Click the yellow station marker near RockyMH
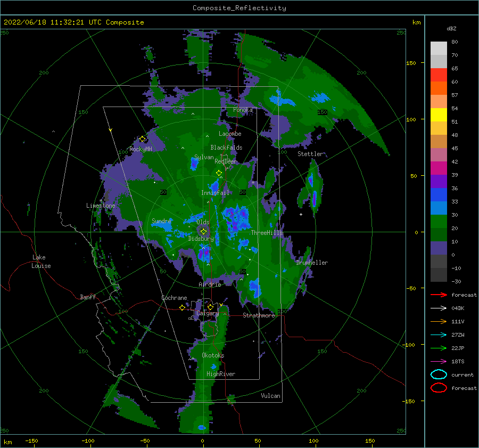The width and height of the screenshot is (479, 448). pyautogui.click(x=142, y=139)
